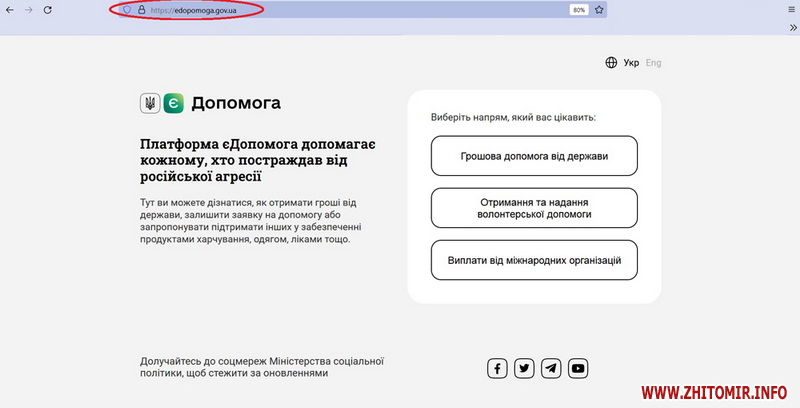Choose Грошова допомога від держави

(x=534, y=156)
